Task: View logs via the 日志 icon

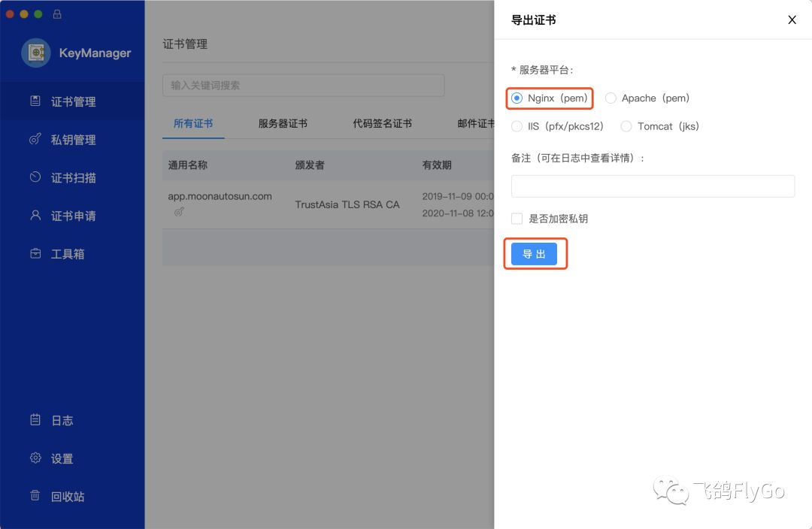Action: point(35,420)
